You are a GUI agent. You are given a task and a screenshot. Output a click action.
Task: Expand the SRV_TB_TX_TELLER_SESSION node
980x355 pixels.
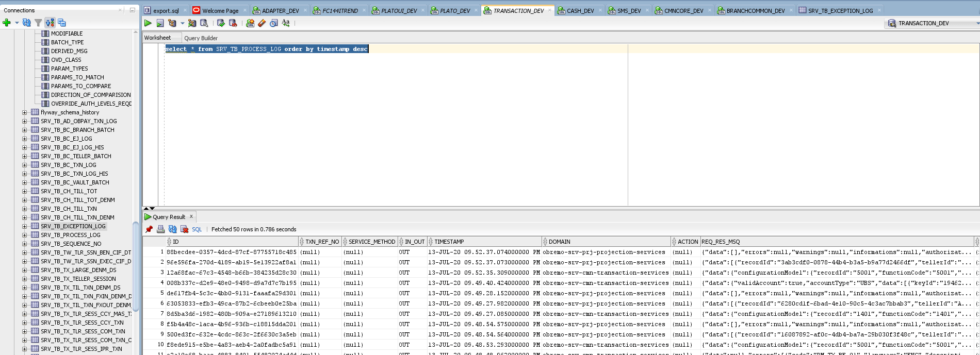[24, 279]
